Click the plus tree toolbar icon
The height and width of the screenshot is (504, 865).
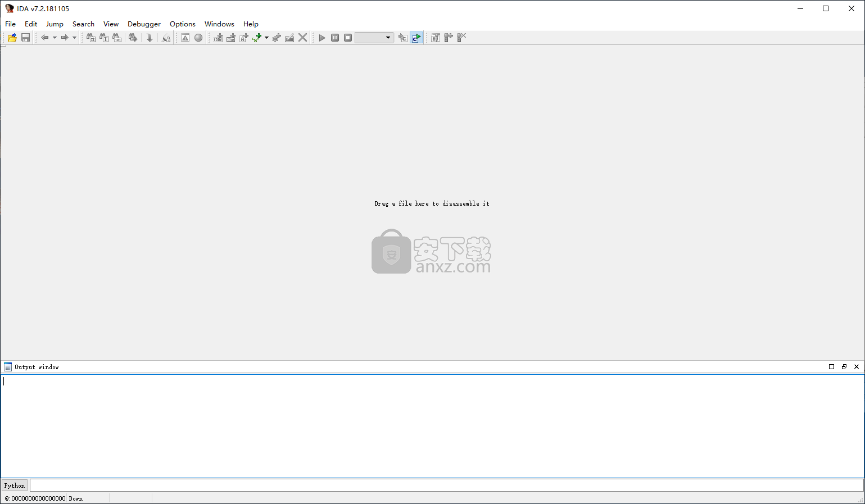449,38
